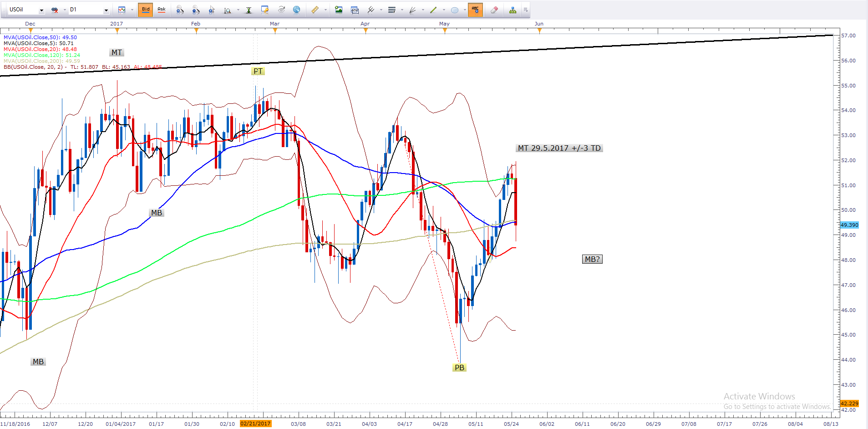Select the ruler measurement tool
Image resolution: width=868 pixels, height=429 pixels.
click(315, 10)
